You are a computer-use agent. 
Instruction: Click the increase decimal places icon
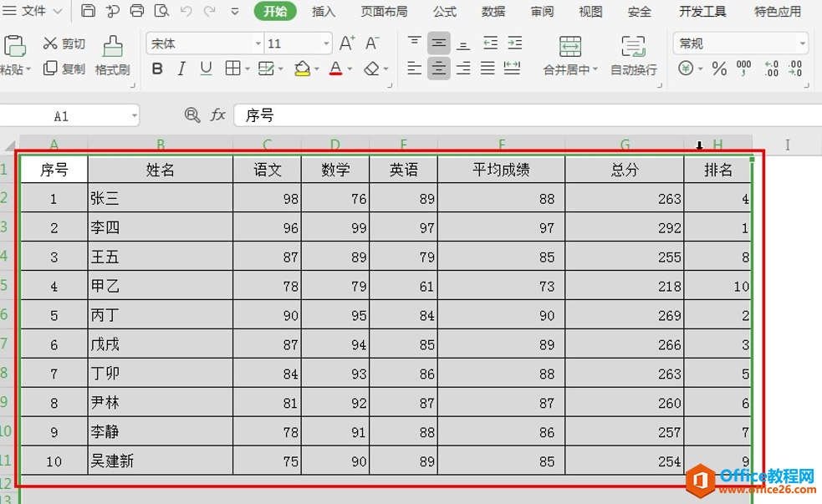[772, 68]
